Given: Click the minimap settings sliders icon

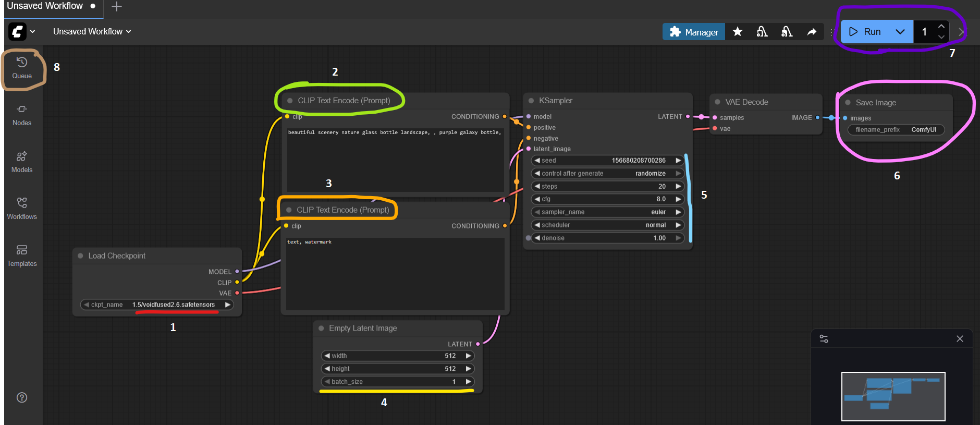Looking at the screenshot, I should click(824, 338).
